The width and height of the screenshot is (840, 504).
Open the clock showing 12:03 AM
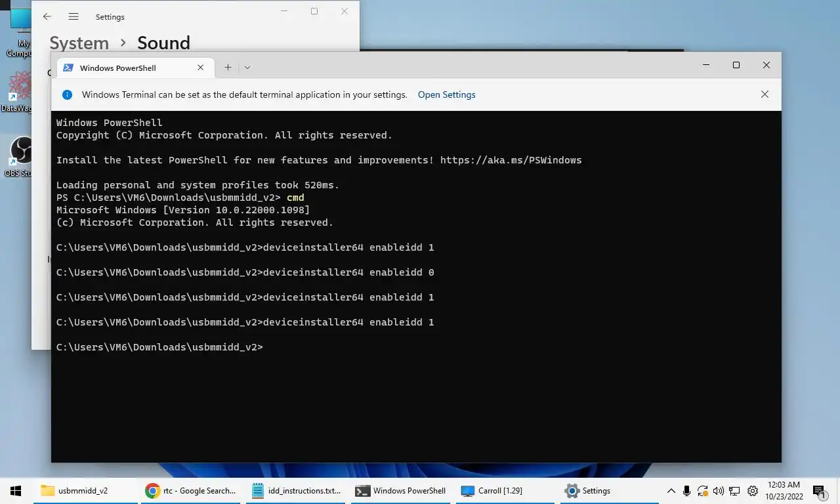pyautogui.click(x=784, y=490)
